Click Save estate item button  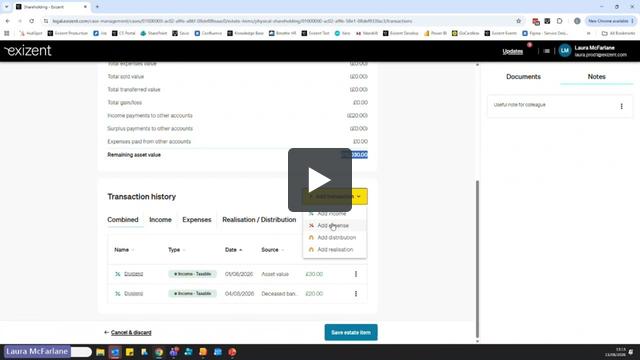tap(351, 332)
